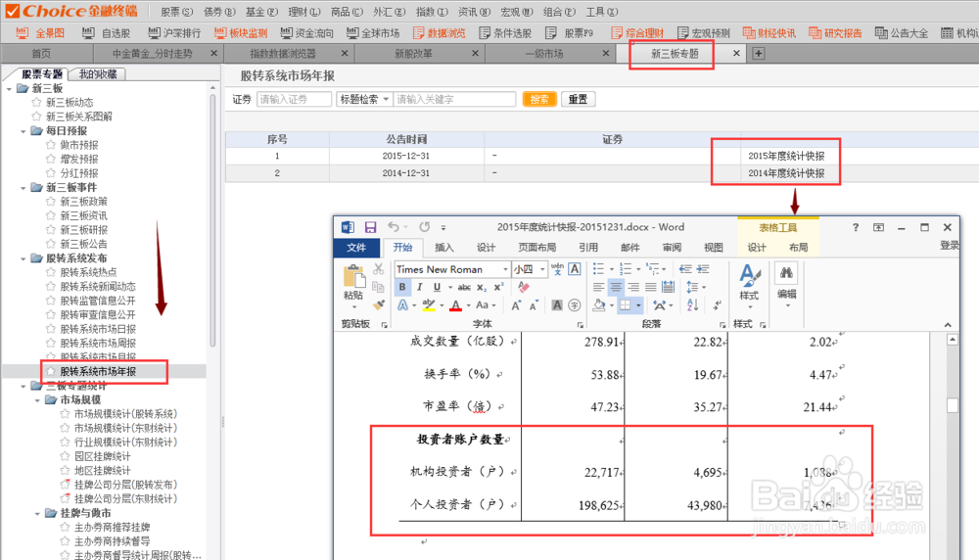Screen dimensions: 979x560
Task: Apply strikethrough formatting
Action: pyautogui.click(x=464, y=287)
